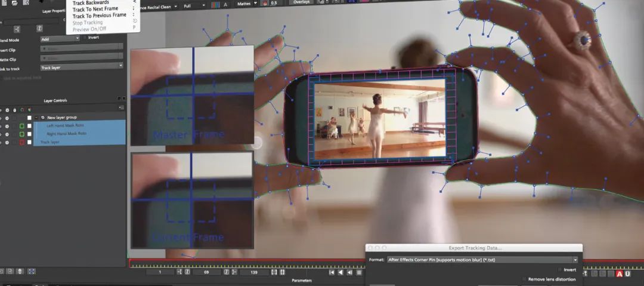Click Stop Tracking menu entry

(88, 22)
